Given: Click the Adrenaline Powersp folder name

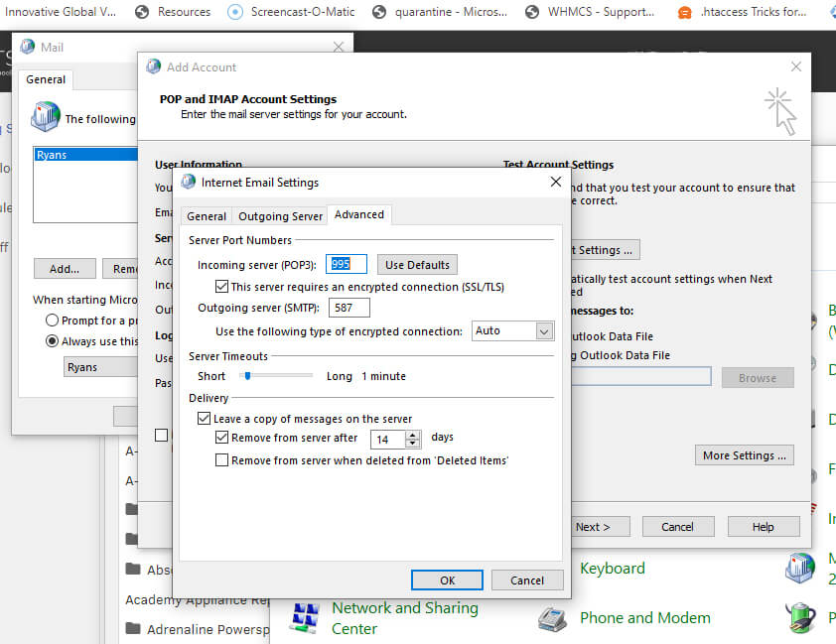Looking at the screenshot, I should click(x=208, y=629).
